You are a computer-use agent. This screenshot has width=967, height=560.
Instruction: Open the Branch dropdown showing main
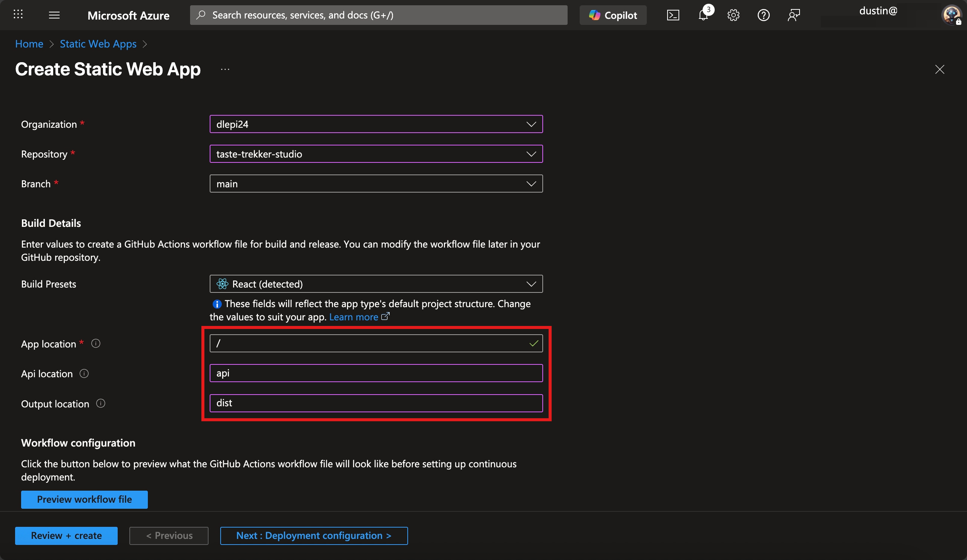tap(376, 184)
